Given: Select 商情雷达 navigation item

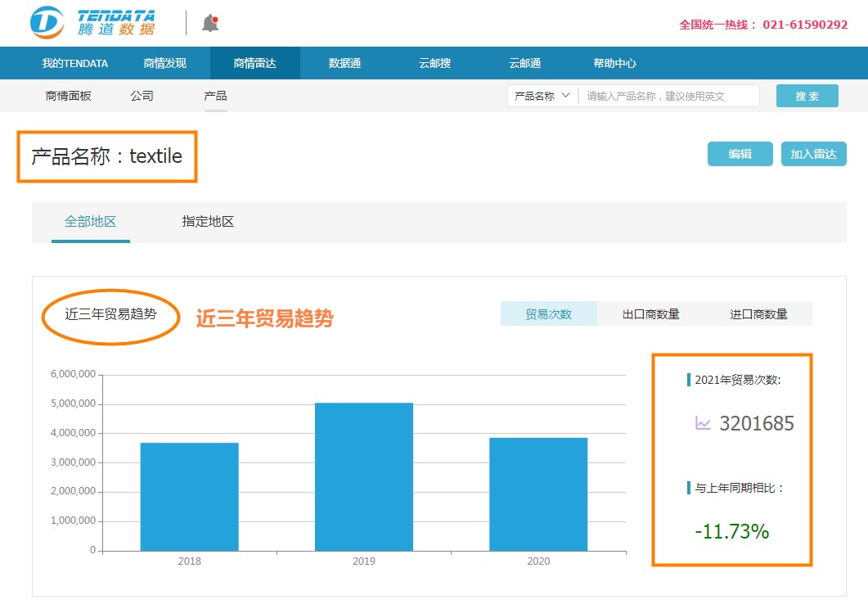Looking at the screenshot, I should pos(254,63).
